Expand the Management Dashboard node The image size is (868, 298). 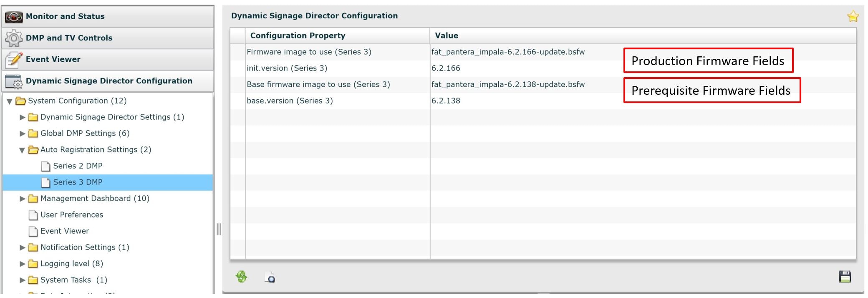click(23, 199)
